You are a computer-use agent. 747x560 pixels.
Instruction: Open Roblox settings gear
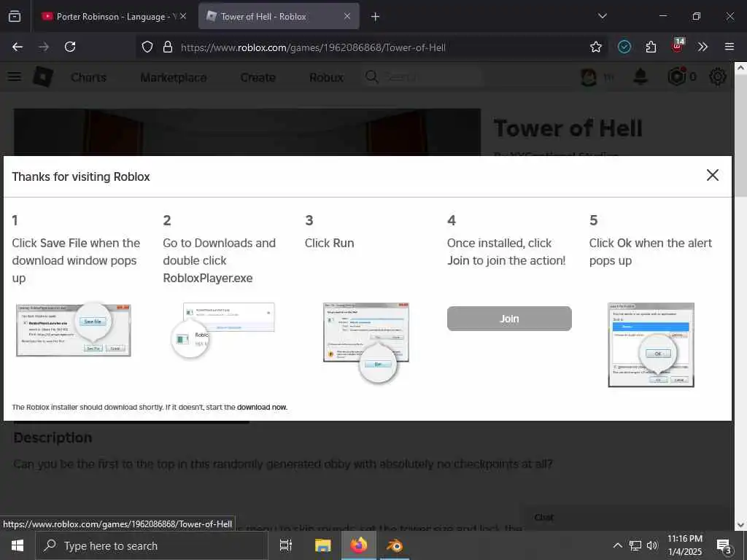click(x=718, y=76)
